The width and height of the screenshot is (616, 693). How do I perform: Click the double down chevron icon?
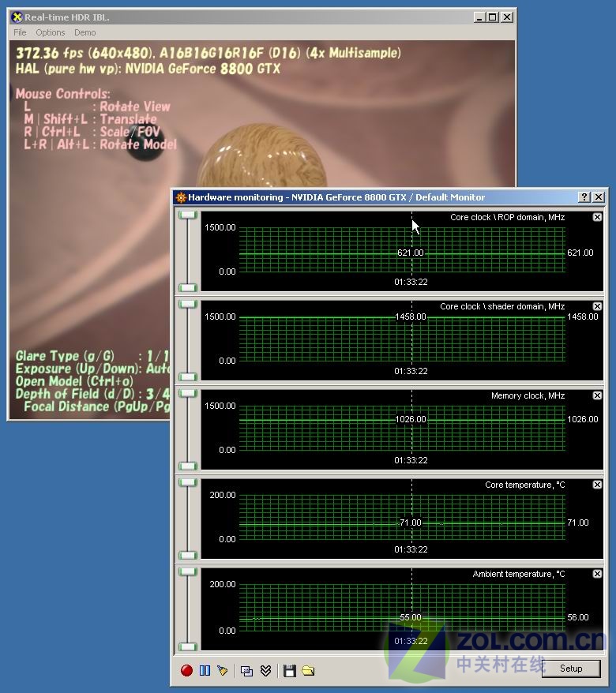pyautogui.click(x=265, y=671)
